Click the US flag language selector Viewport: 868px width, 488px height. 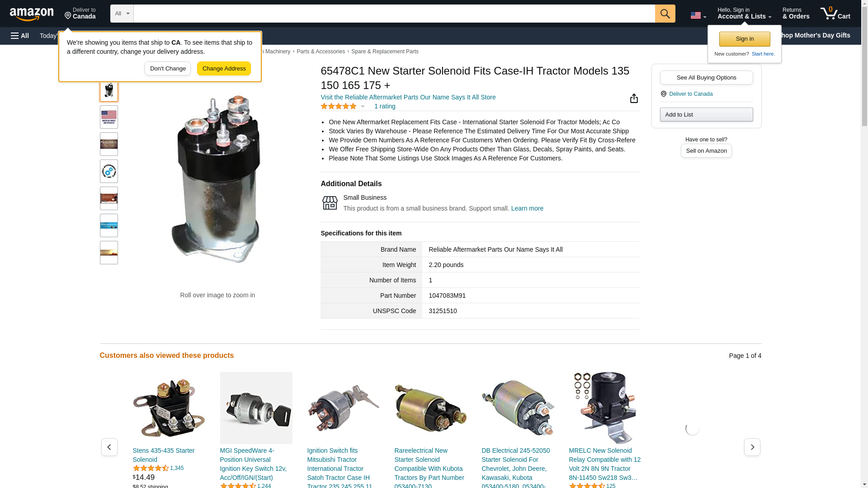point(698,16)
